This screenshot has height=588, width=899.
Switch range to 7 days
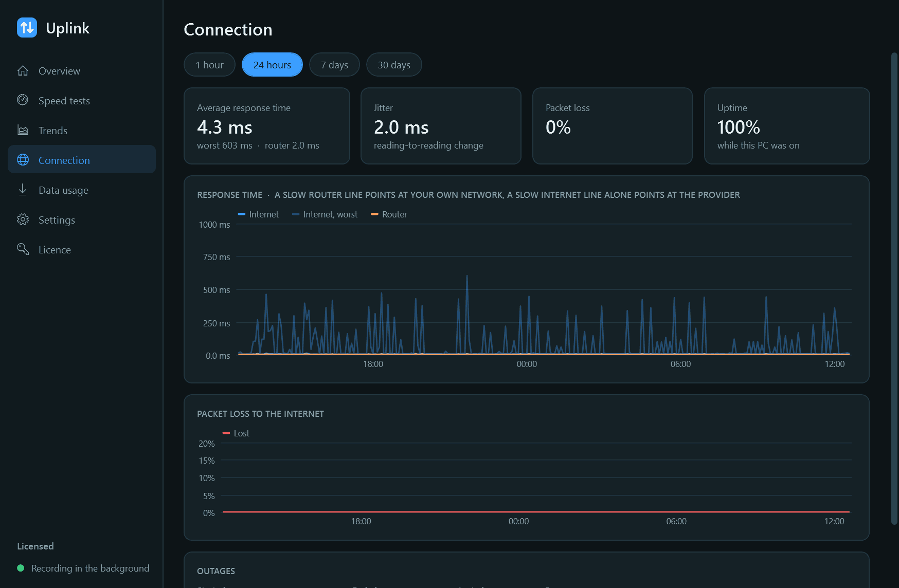(x=334, y=65)
